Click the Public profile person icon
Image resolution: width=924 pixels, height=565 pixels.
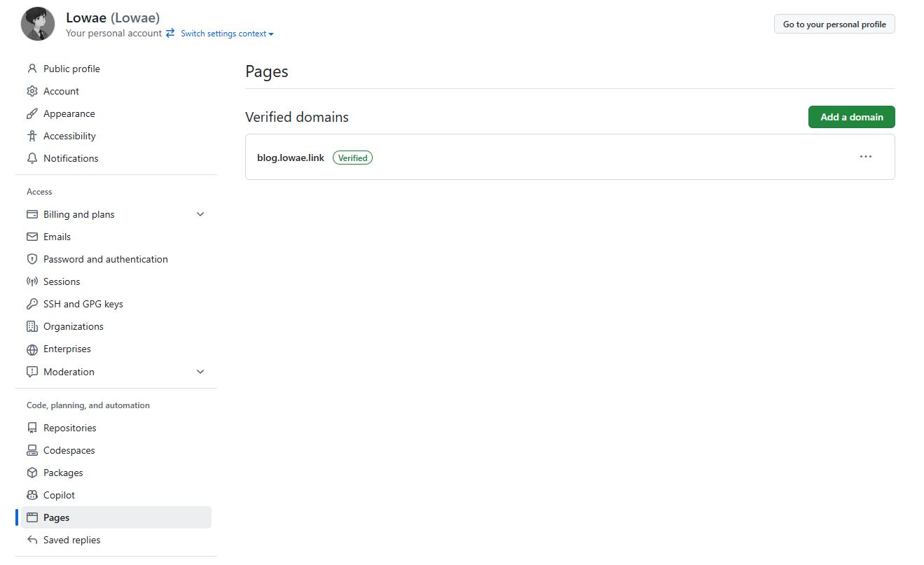32,69
